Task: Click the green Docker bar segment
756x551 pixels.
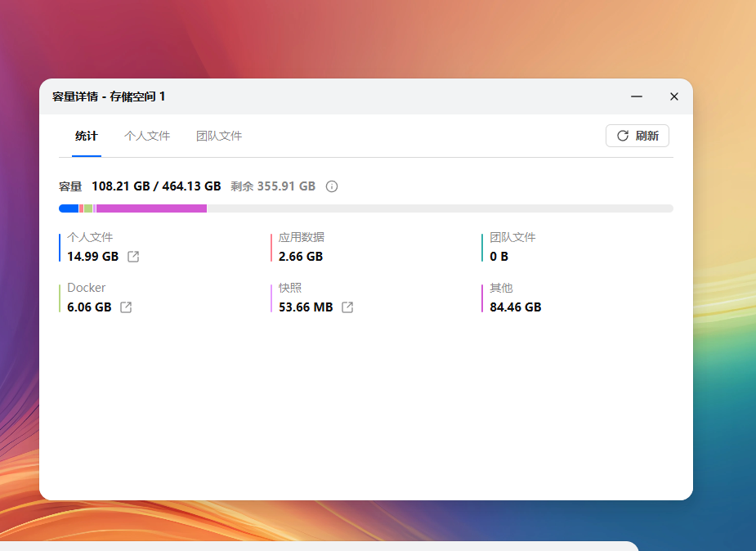Action: pyautogui.click(x=88, y=208)
